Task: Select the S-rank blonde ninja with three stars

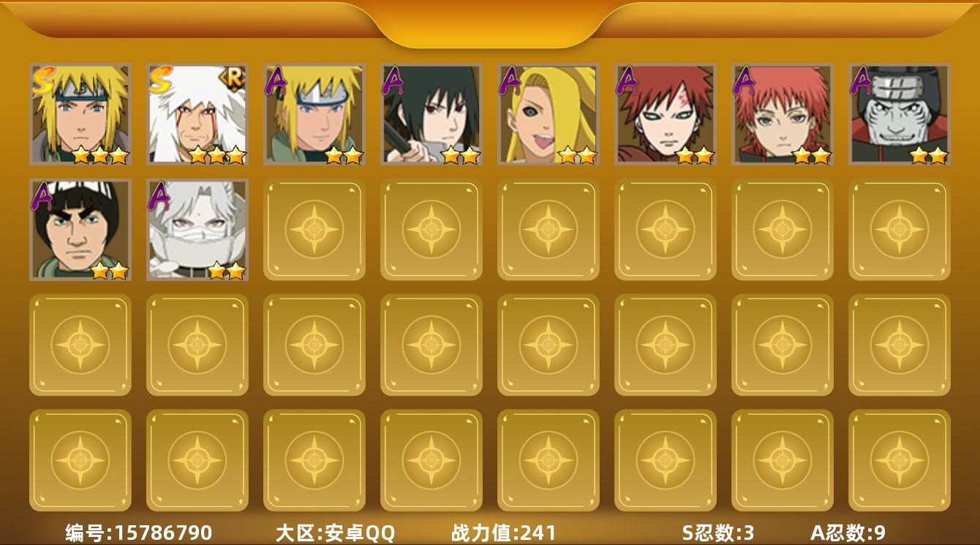Action: click(x=80, y=114)
